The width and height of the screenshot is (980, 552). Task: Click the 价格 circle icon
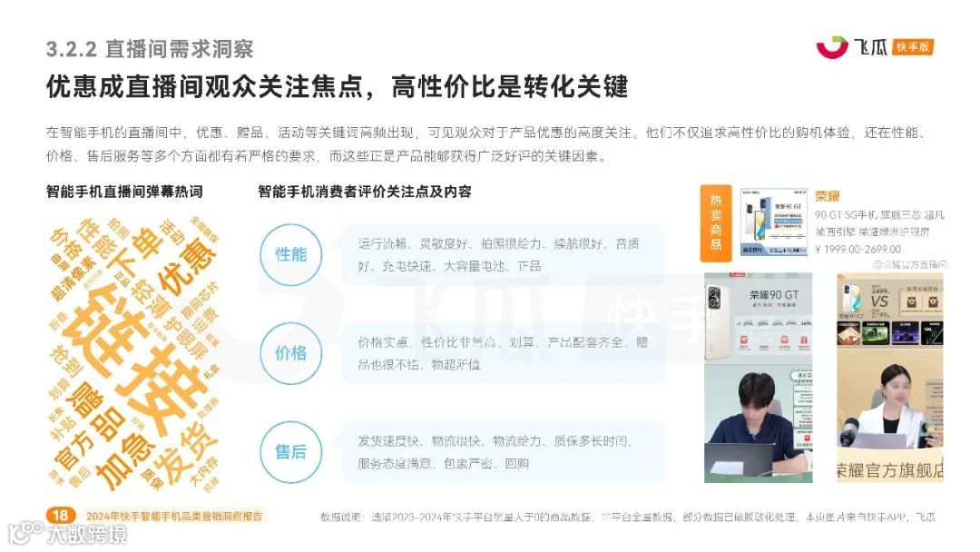[290, 353]
